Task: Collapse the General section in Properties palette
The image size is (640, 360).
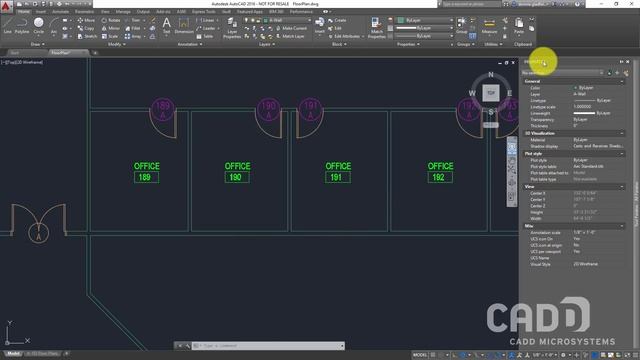Action: (622, 81)
